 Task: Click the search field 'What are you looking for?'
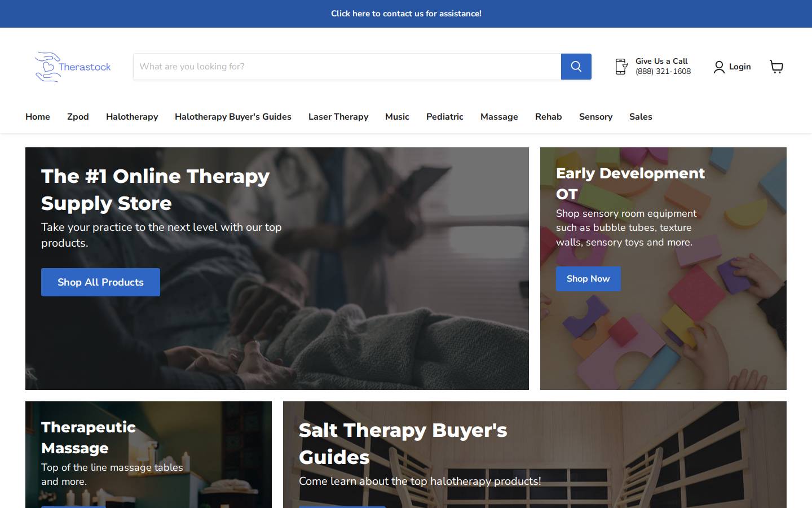tap(347, 67)
